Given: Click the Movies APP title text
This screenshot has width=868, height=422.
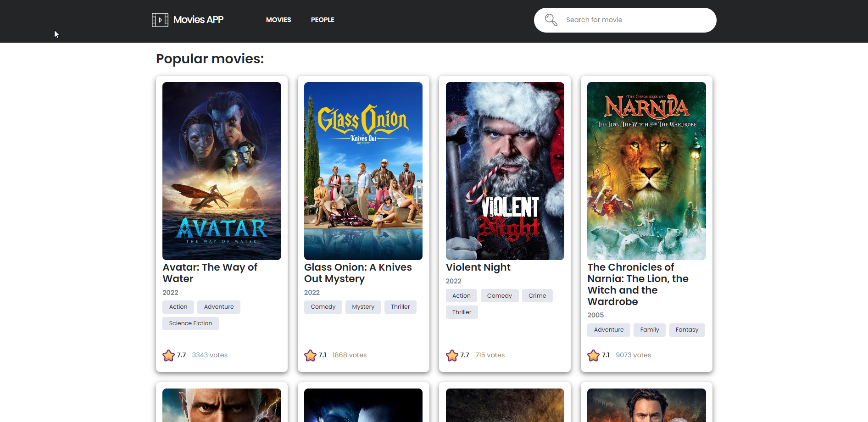Looking at the screenshot, I should 198,20.
